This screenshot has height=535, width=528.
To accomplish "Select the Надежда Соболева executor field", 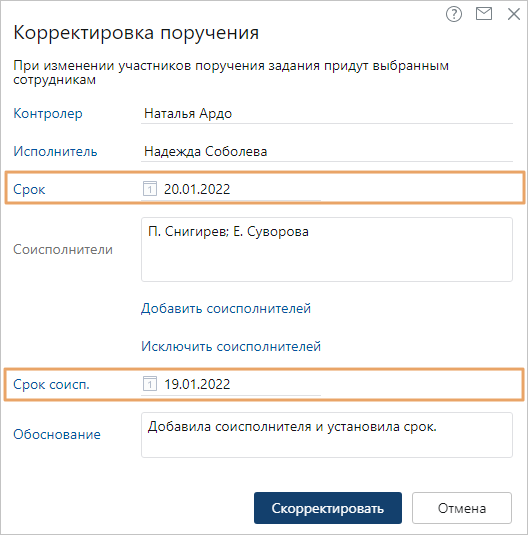I will point(327,151).
